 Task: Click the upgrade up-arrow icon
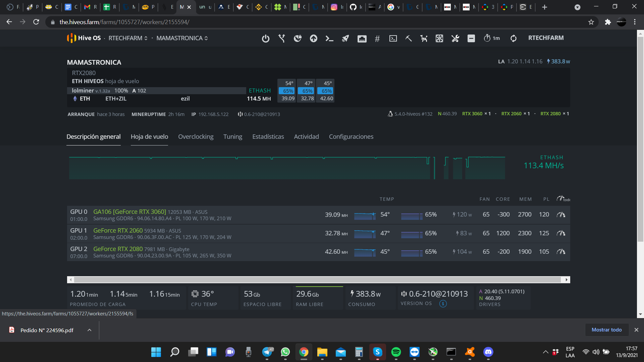(x=314, y=39)
